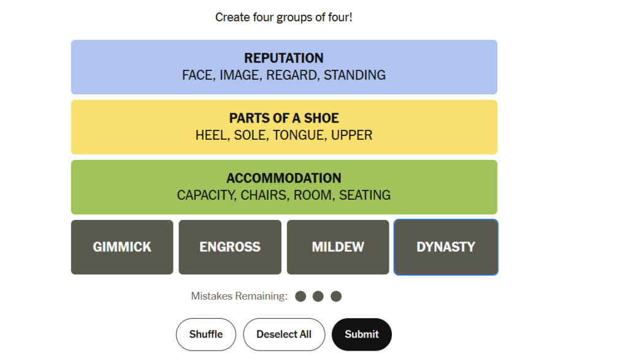628x364 pixels.
Task: Click 'FACE, IMAGE, REGARD, STANDING' text
Action: pos(284,75)
